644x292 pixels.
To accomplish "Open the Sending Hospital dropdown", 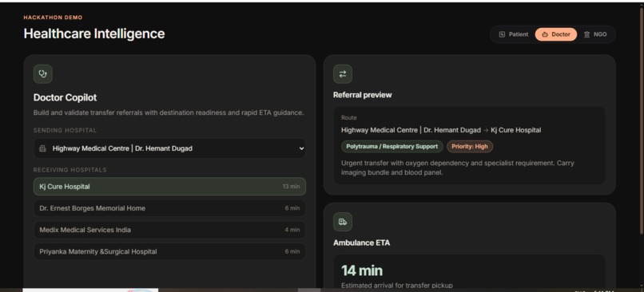I will point(169,148).
